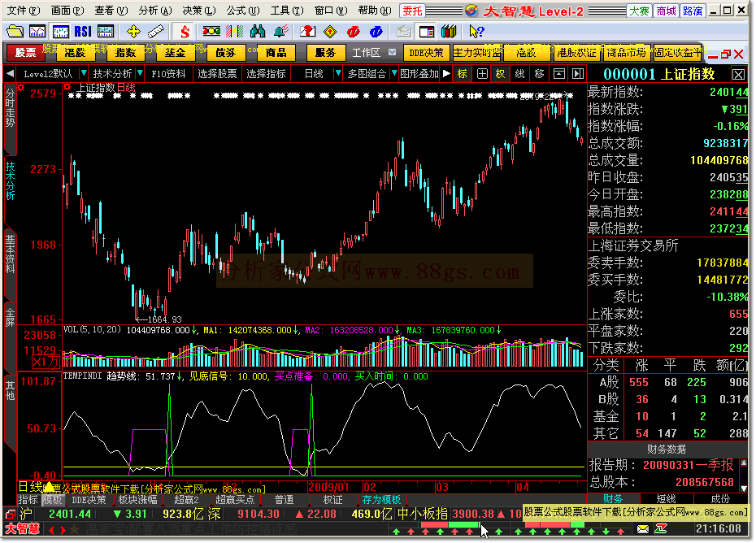
Task: Toggle the 移 shift button
Action: pos(539,74)
